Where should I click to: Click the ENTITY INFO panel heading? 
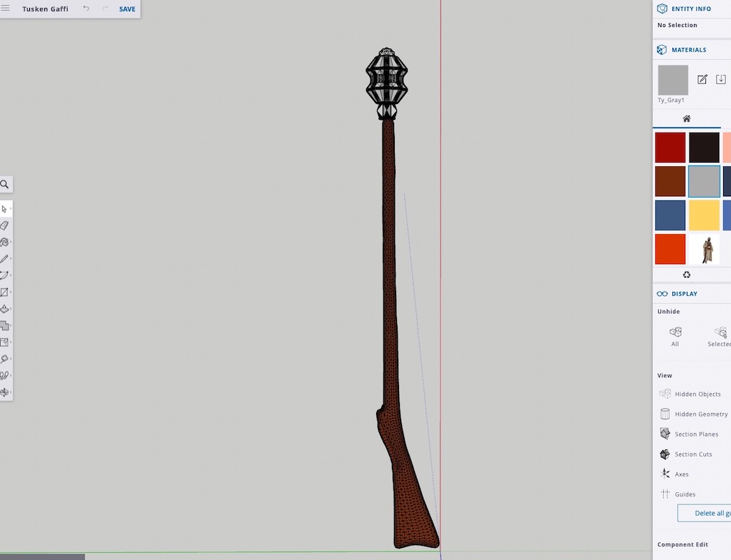click(691, 9)
